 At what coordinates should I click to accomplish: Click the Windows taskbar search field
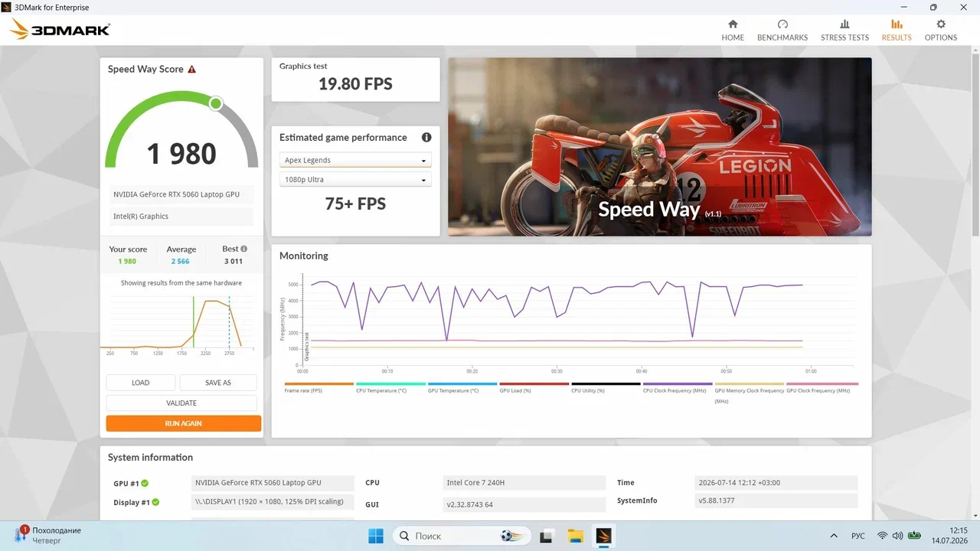(x=461, y=536)
